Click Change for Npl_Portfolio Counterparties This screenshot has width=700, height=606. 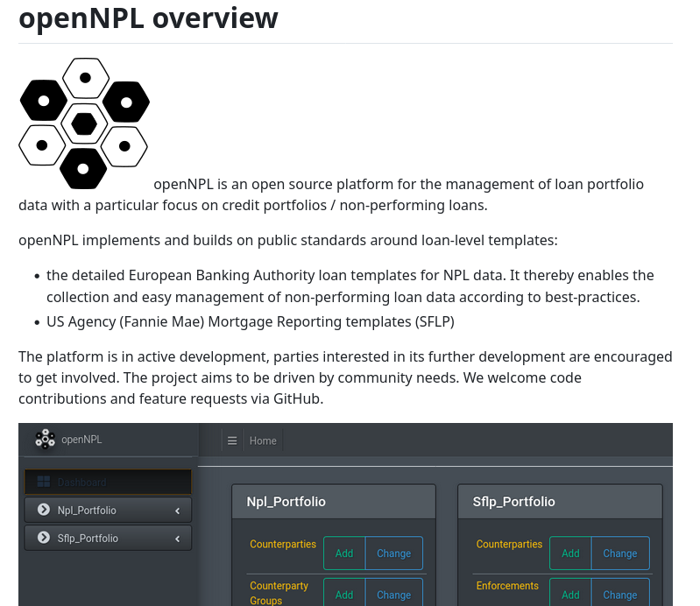[x=393, y=553]
